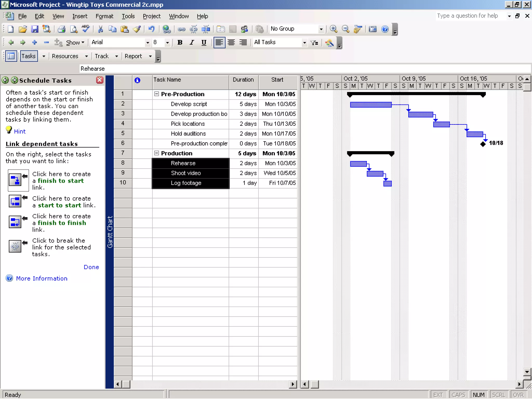
Task: Click the Done link in side pane
Action: coord(91,267)
